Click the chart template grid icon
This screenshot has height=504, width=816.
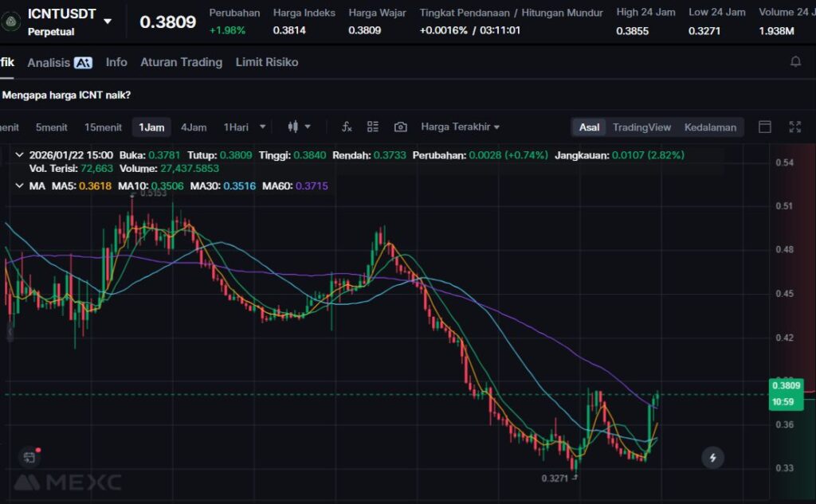coord(373,127)
